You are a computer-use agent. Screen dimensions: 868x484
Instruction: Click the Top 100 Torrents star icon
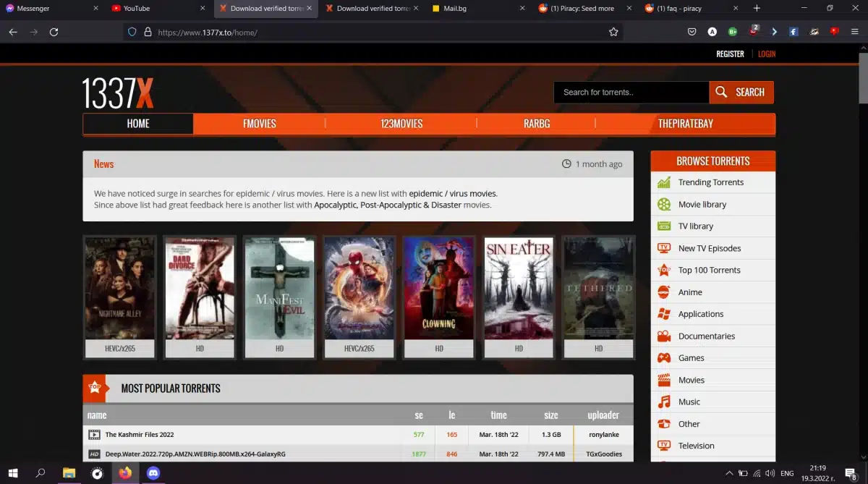[663, 270]
